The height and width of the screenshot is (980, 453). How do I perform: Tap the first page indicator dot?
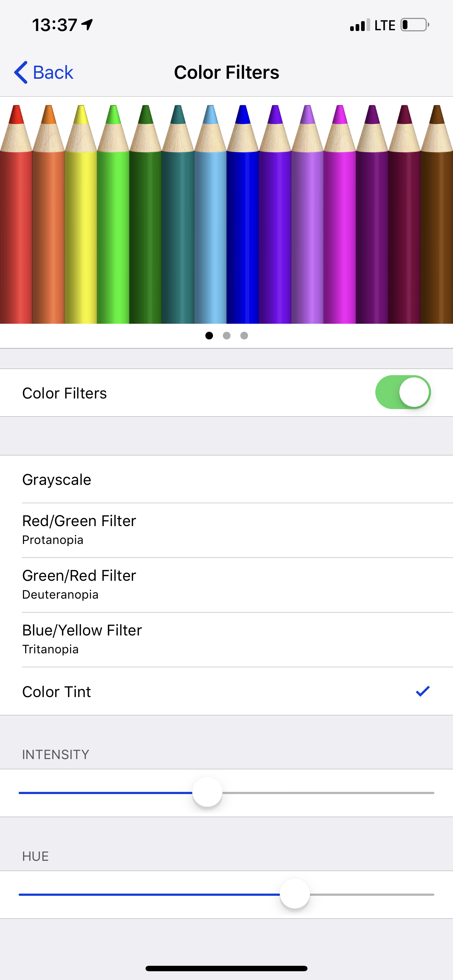(x=209, y=335)
